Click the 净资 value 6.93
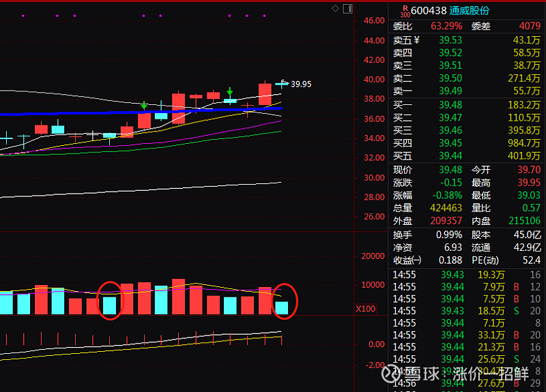 453,247
